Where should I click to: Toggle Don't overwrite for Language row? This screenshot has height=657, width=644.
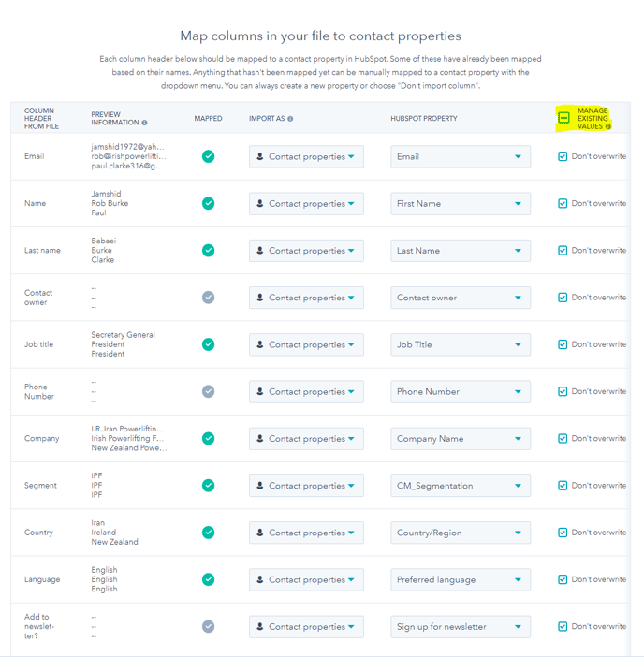(563, 579)
